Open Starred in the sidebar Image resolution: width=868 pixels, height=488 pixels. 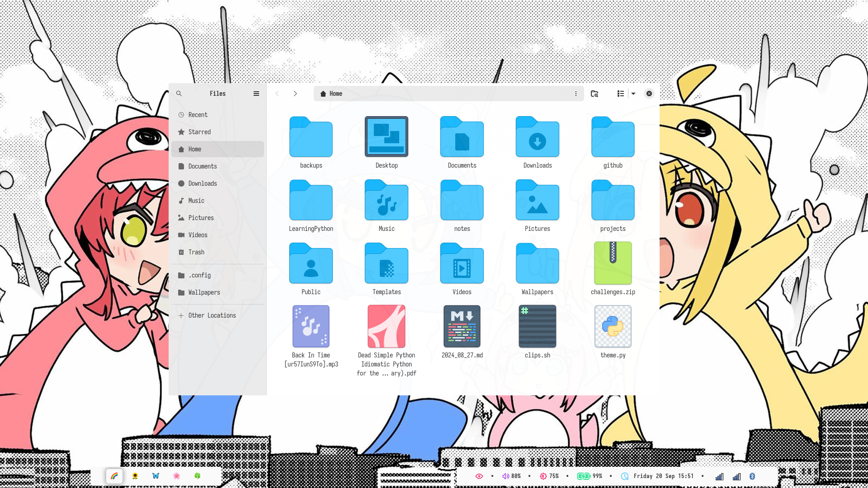pyautogui.click(x=199, y=132)
